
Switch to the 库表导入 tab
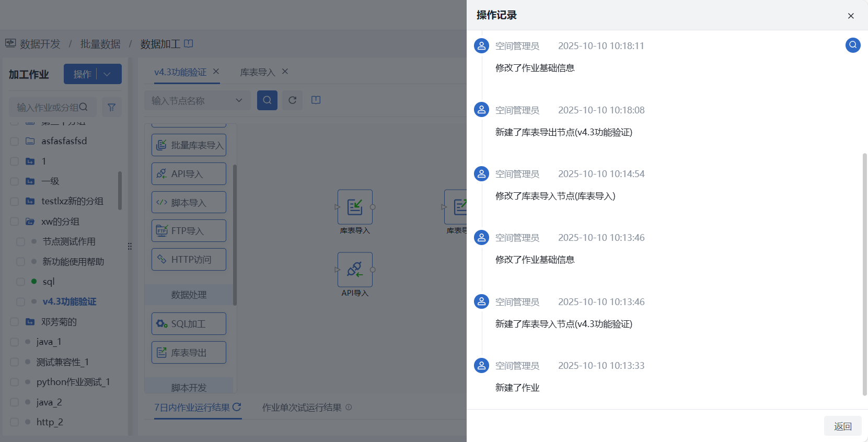pyautogui.click(x=258, y=72)
